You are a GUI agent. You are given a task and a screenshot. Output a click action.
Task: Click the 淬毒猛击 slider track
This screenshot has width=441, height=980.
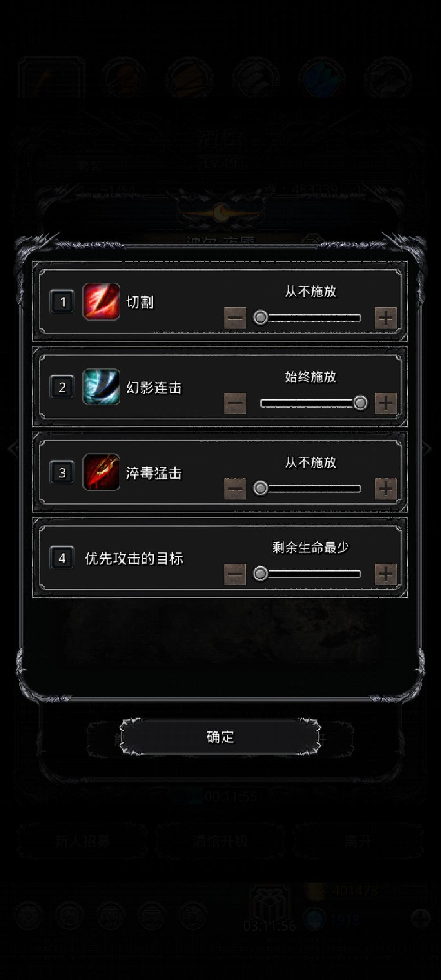click(x=310, y=489)
